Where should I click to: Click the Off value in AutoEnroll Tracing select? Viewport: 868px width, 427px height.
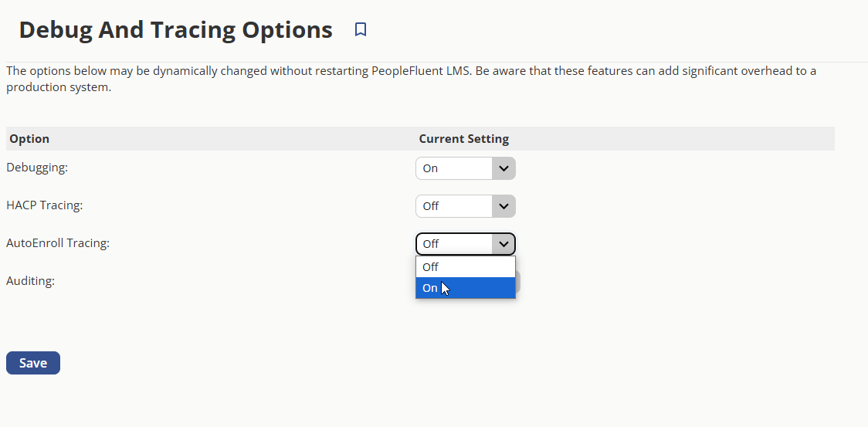(x=431, y=244)
